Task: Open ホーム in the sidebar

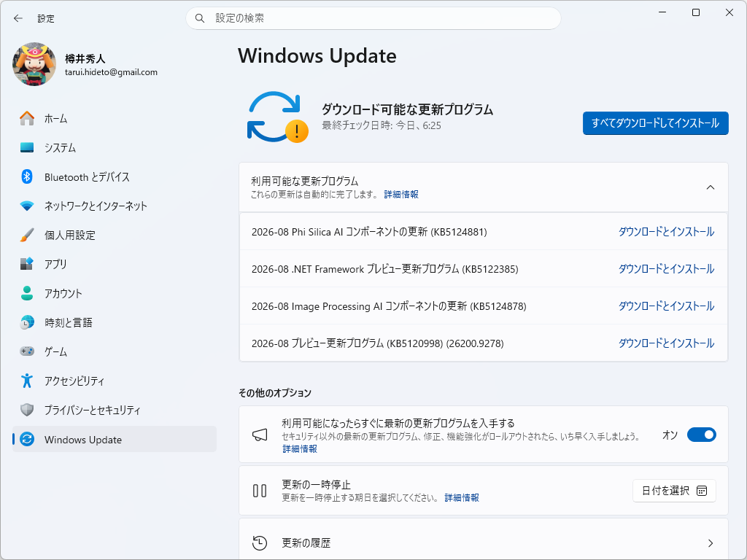Action: 115,118
